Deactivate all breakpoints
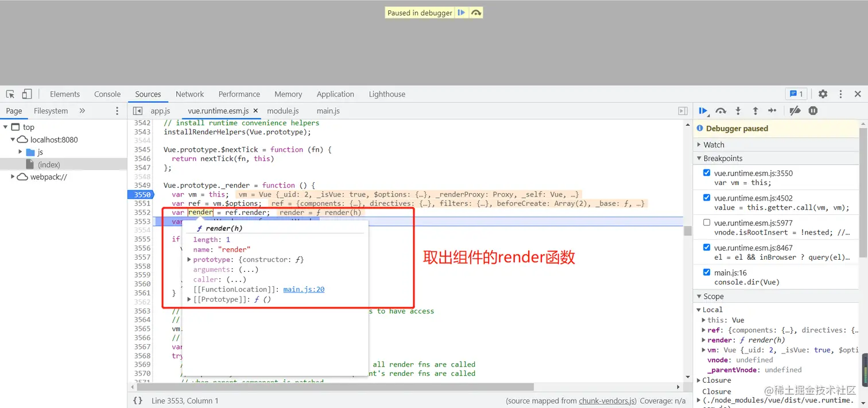The width and height of the screenshot is (868, 408). click(x=795, y=111)
